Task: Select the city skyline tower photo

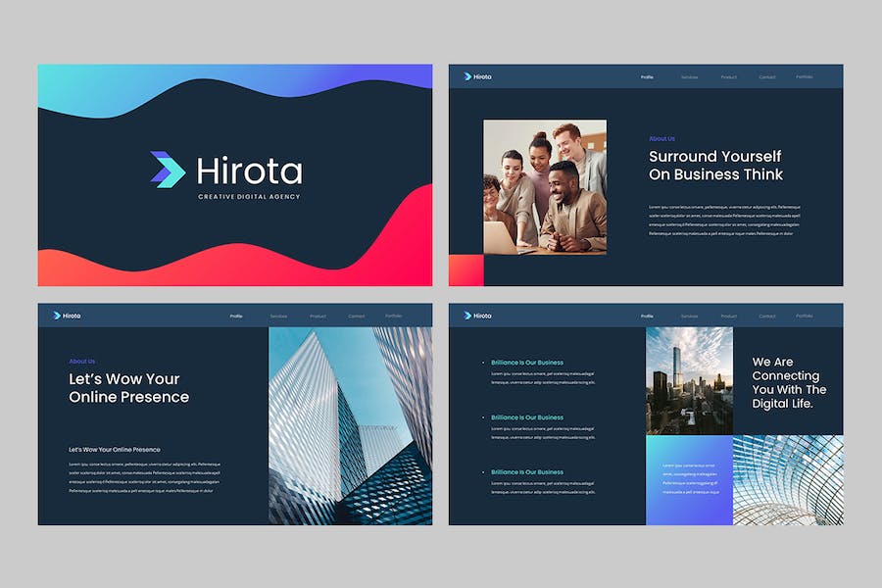Action: click(689, 380)
